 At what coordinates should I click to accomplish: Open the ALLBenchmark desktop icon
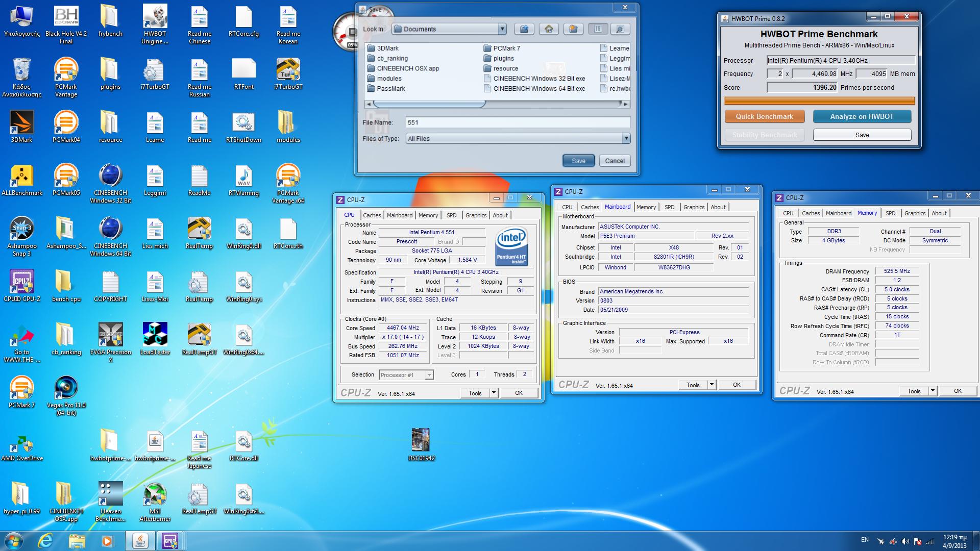[x=21, y=180]
